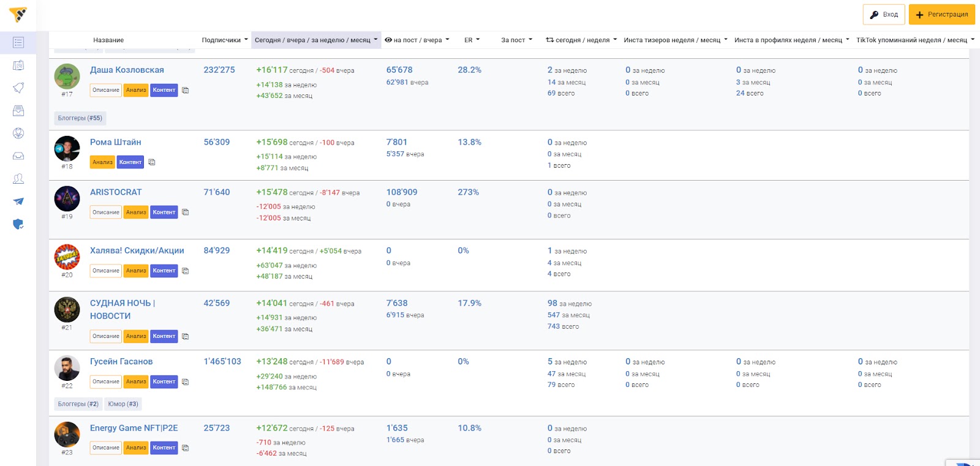The width and height of the screenshot is (980, 466).
Task: Click Анализ button for Гусейн Гасанов
Action: [136, 381]
